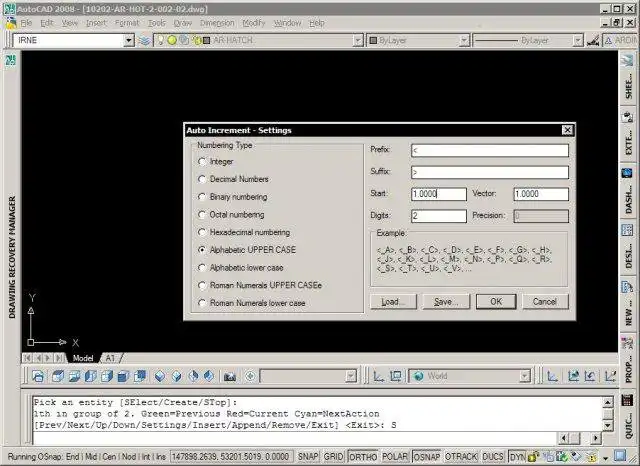Select Octal numbering option
The image size is (640, 466).
[231, 215]
